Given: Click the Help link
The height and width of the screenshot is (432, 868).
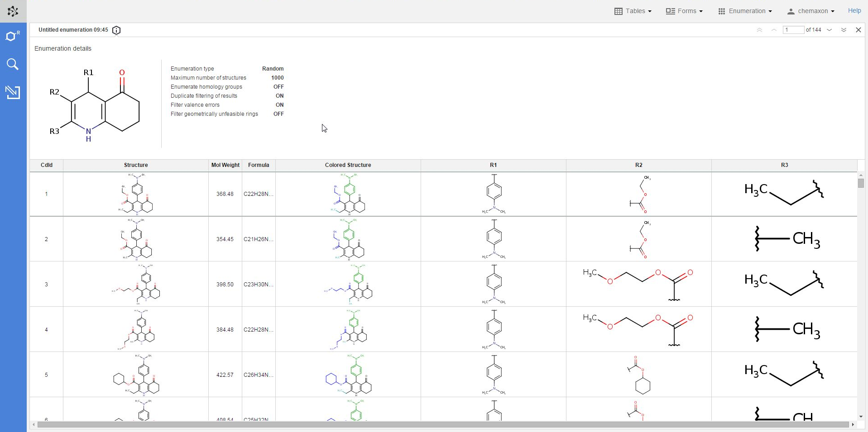Looking at the screenshot, I should pyautogui.click(x=854, y=11).
